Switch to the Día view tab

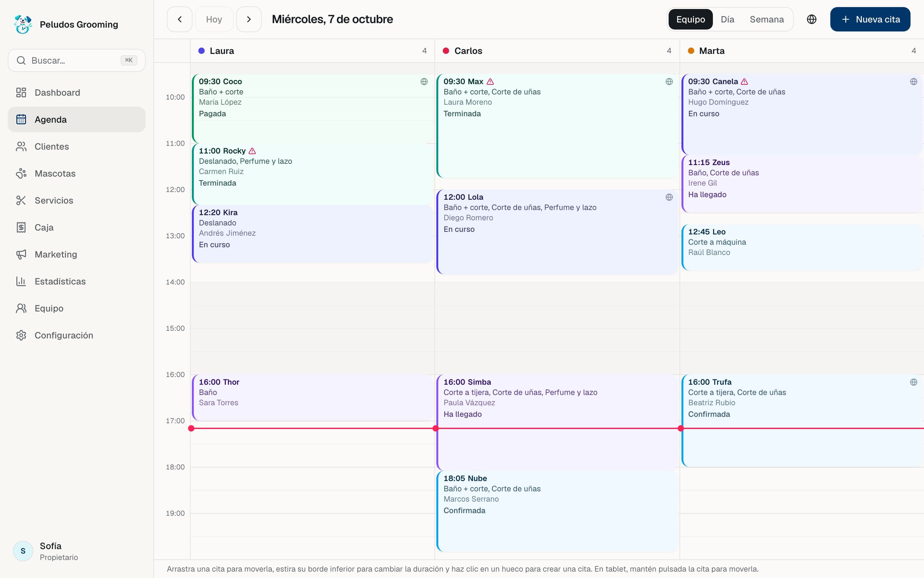pyautogui.click(x=727, y=19)
